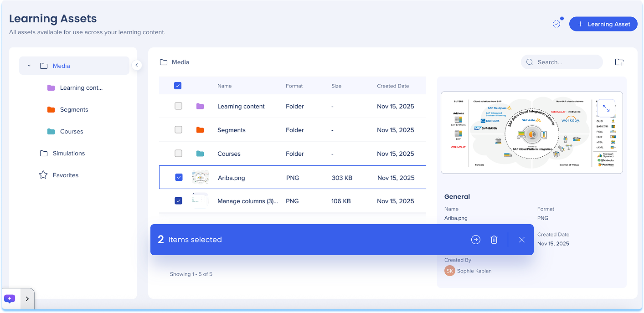Viewport: 644px width, 313px height.
Task: Click the move items arrow icon
Action: (x=476, y=240)
